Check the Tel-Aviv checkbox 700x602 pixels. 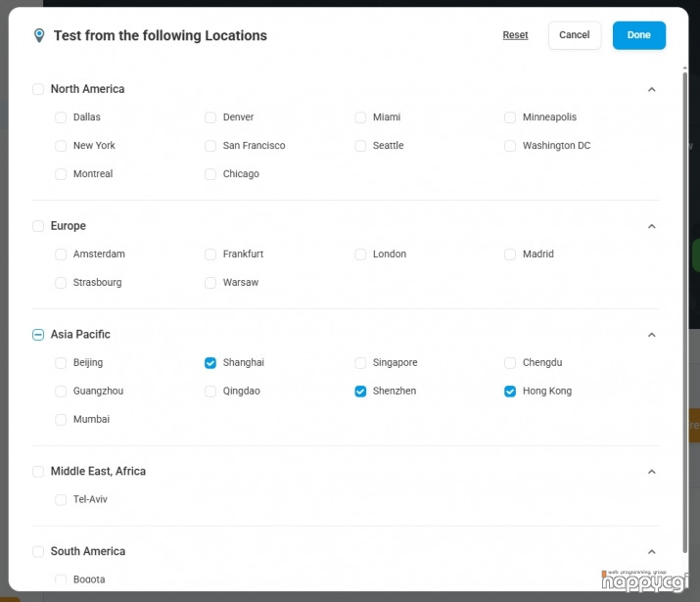coord(61,500)
